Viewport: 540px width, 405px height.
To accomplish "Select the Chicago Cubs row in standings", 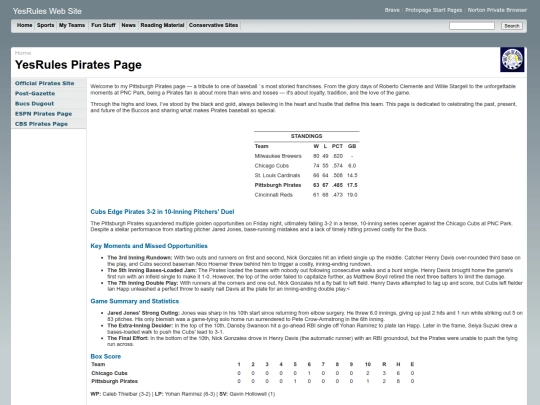I will (x=307, y=166).
